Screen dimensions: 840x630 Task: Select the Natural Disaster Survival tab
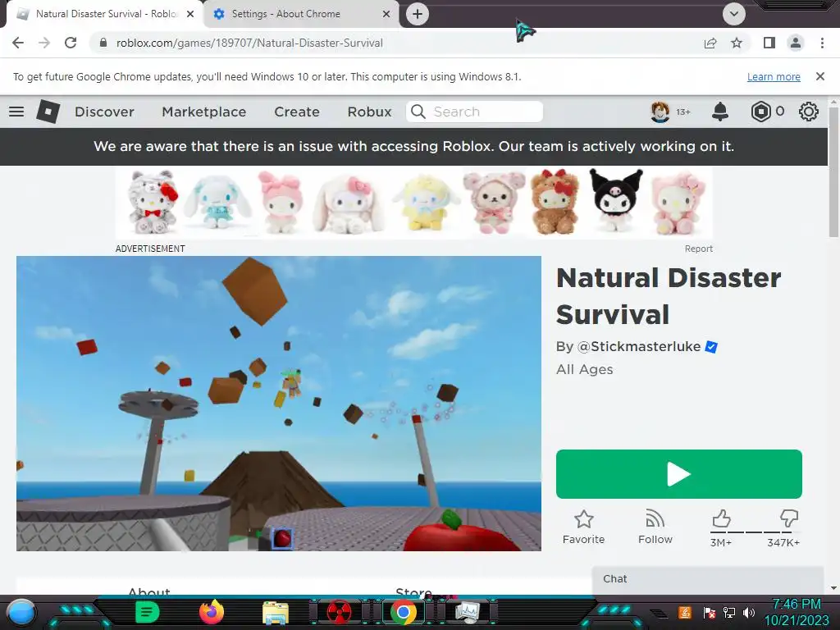click(106, 14)
